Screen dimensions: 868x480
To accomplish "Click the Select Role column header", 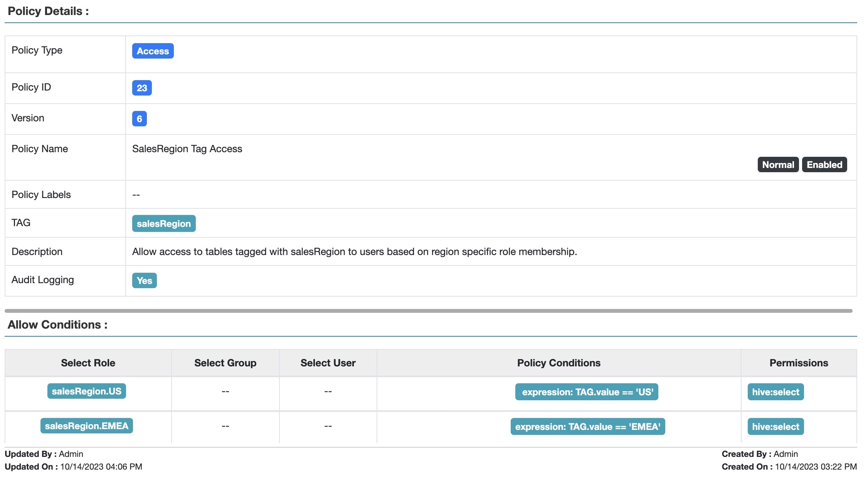I will (88, 363).
